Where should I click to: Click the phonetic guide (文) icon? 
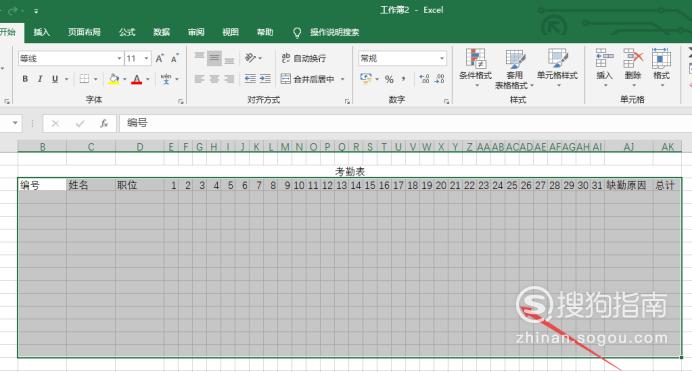pos(166,79)
